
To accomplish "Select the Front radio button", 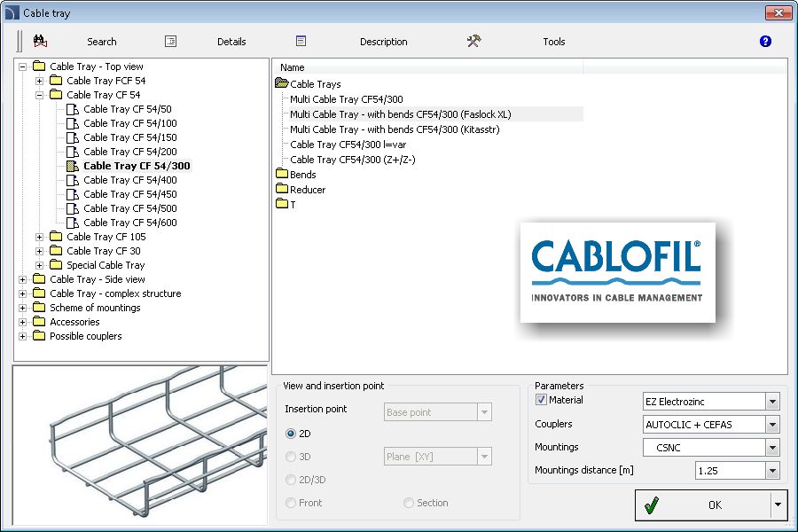I will tap(291, 503).
